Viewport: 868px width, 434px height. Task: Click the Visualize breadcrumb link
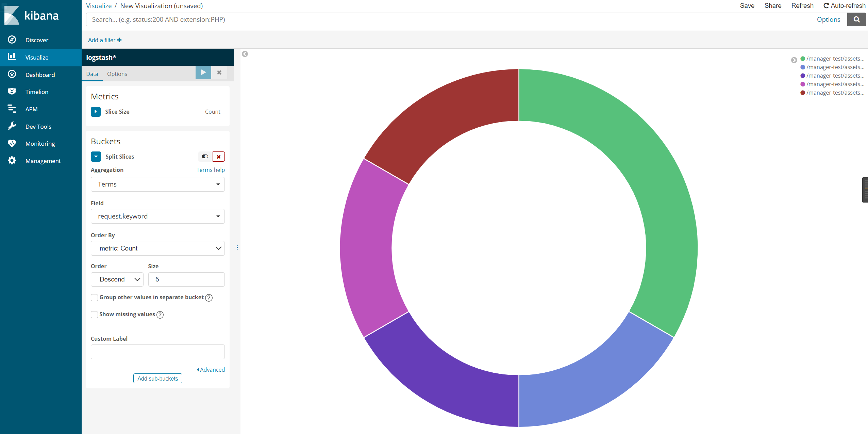coord(99,6)
